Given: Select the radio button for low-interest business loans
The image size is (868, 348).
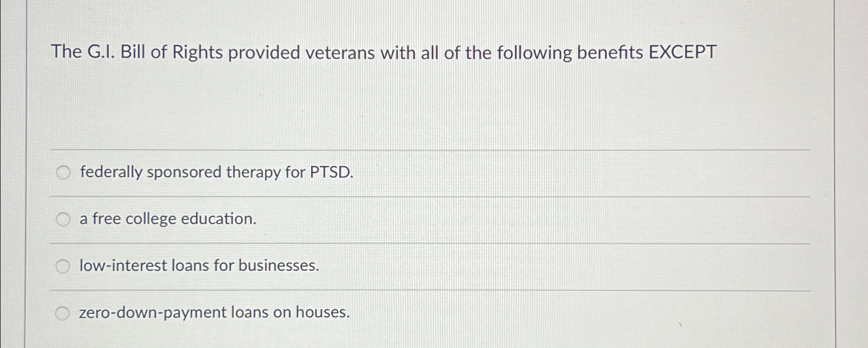Looking at the screenshot, I should (x=63, y=266).
